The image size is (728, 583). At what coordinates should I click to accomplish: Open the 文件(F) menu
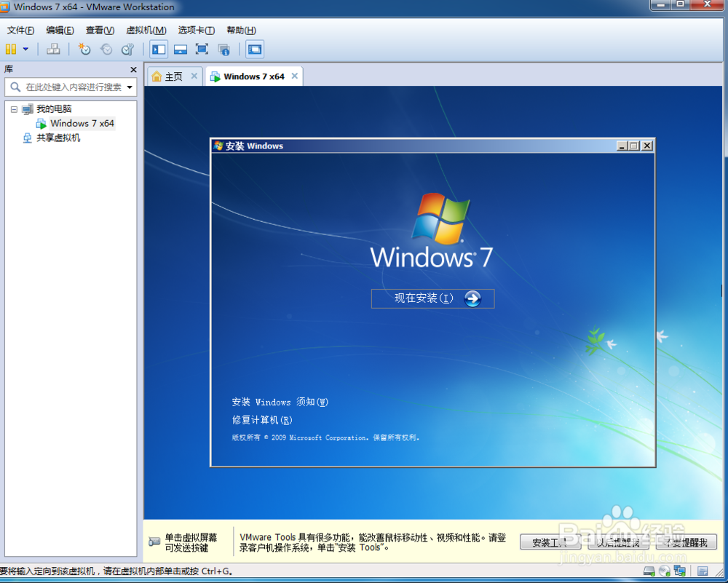pyautogui.click(x=20, y=31)
